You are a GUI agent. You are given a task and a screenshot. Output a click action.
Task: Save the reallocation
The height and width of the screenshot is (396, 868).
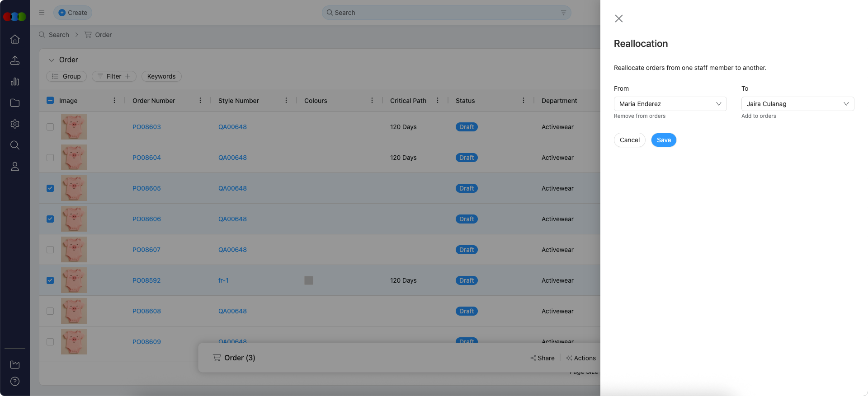(664, 140)
